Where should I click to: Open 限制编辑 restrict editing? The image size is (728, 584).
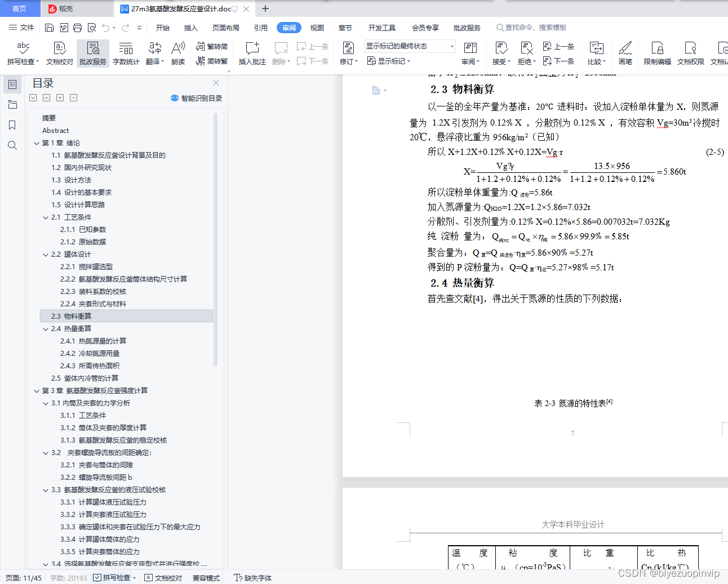657,54
